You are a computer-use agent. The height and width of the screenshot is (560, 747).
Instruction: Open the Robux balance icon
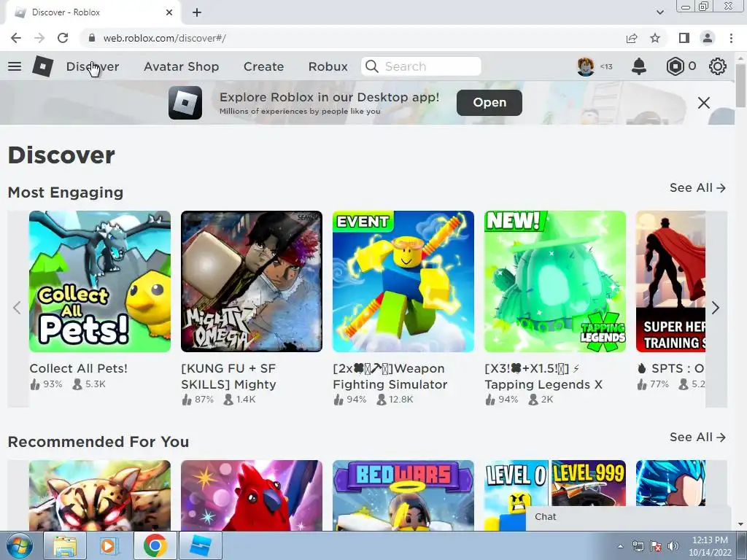[675, 66]
